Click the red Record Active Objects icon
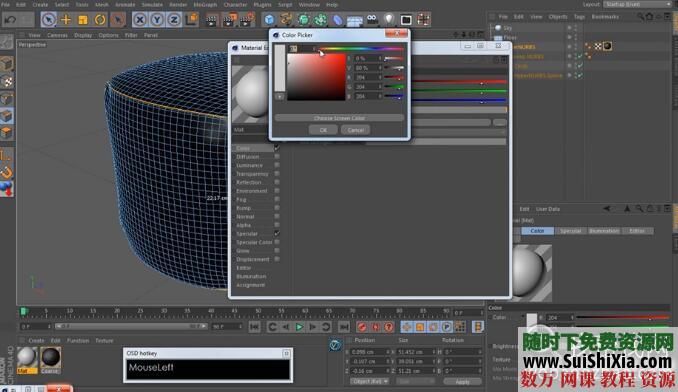 [362, 327]
